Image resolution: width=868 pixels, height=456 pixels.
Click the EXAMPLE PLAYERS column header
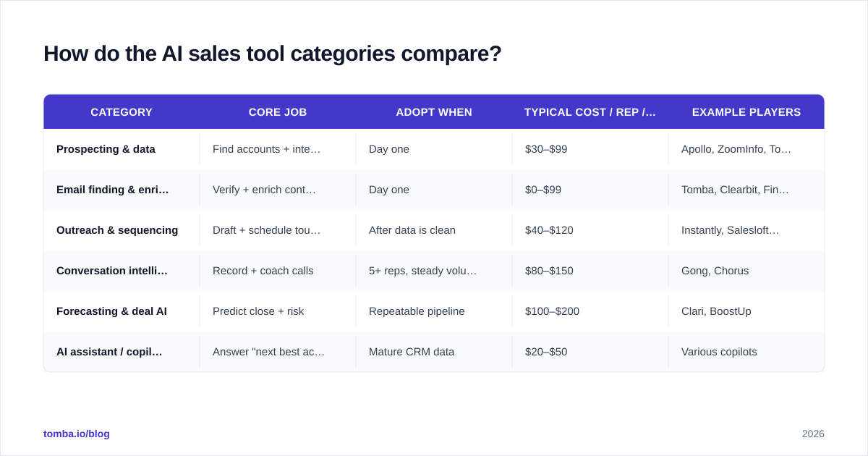746,112
